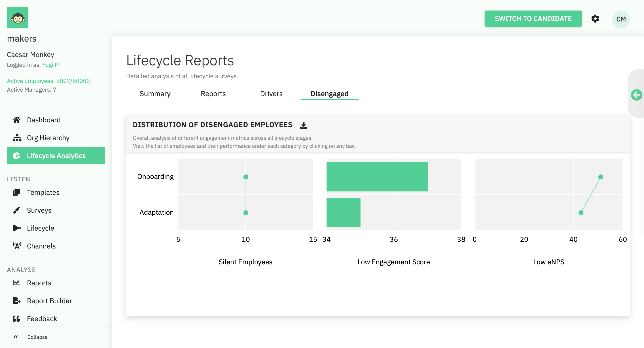This screenshot has width=644, height=348.
Task: Click the Onboarding low engagement bar
Action: click(x=377, y=177)
